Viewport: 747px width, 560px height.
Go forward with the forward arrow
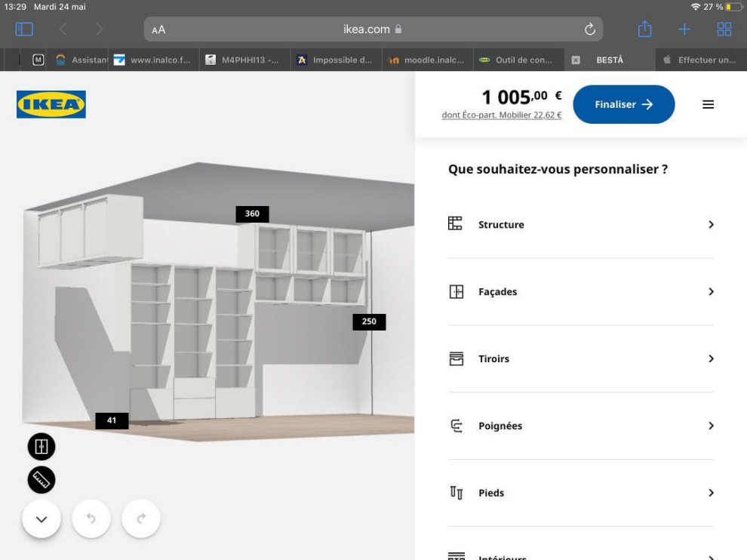[99, 29]
